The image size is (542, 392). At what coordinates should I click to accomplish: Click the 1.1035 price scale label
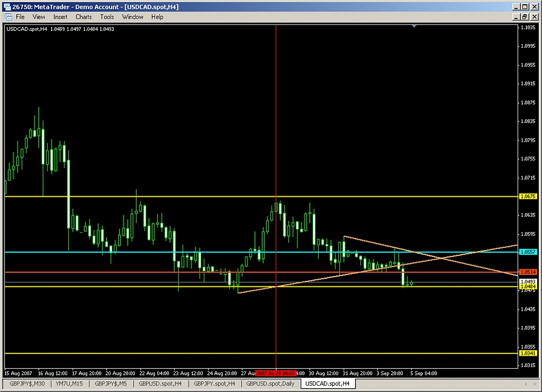pyautogui.click(x=528, y=27)
